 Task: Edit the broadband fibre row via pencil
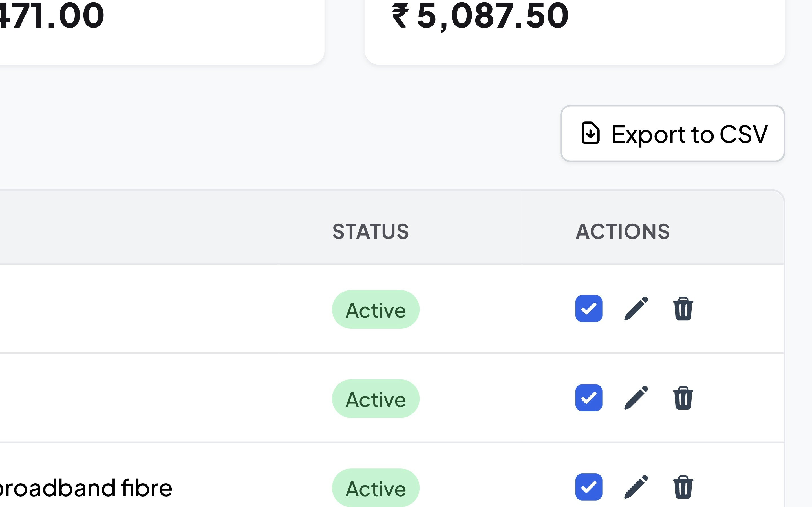coord(636,487)
